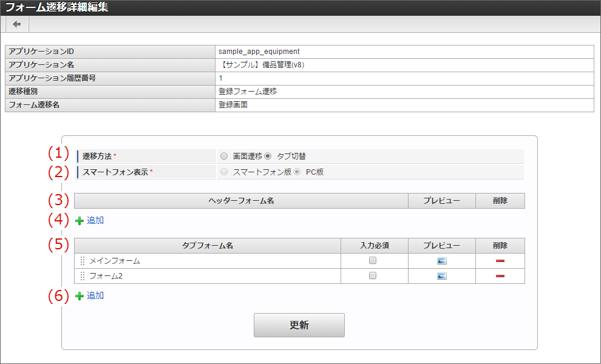Delete the メインフォーム row
The image size is (601, 364).
[500, 261]
